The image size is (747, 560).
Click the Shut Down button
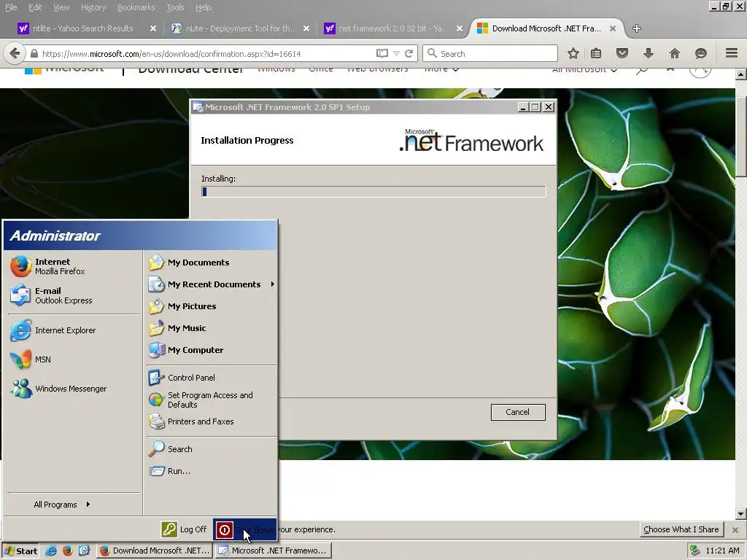click(244, 529)
